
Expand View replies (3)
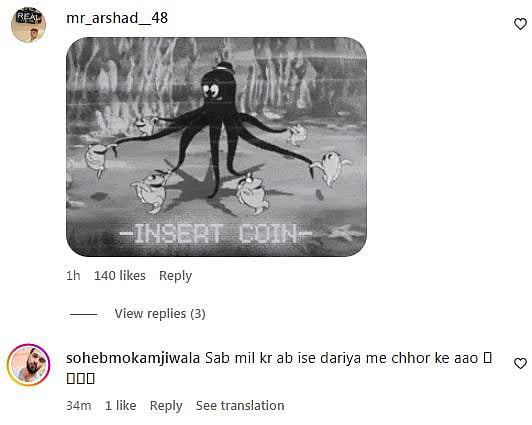[x=160, y=314]
